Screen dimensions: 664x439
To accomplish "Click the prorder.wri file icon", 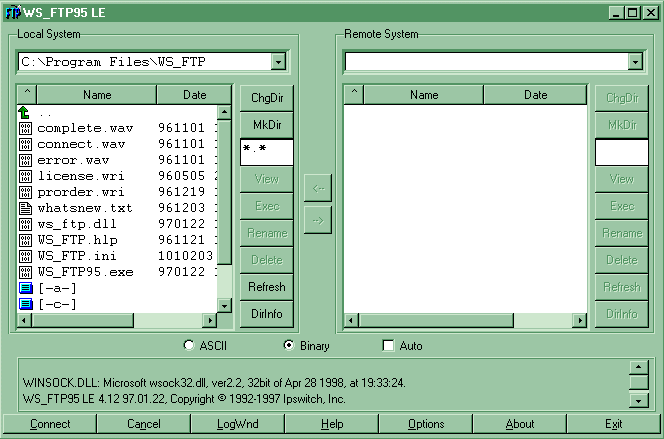I will point(25,192).
